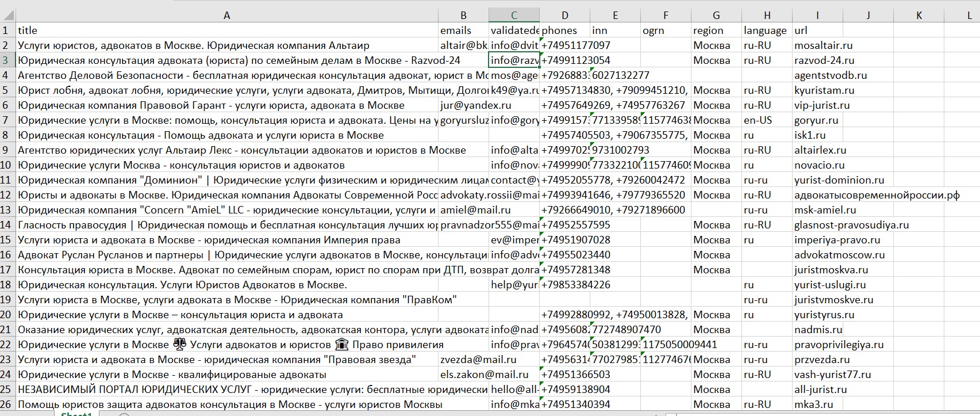Click the 'language' header cell
Viewport: 980px width, 416px height.
[767, 30]
